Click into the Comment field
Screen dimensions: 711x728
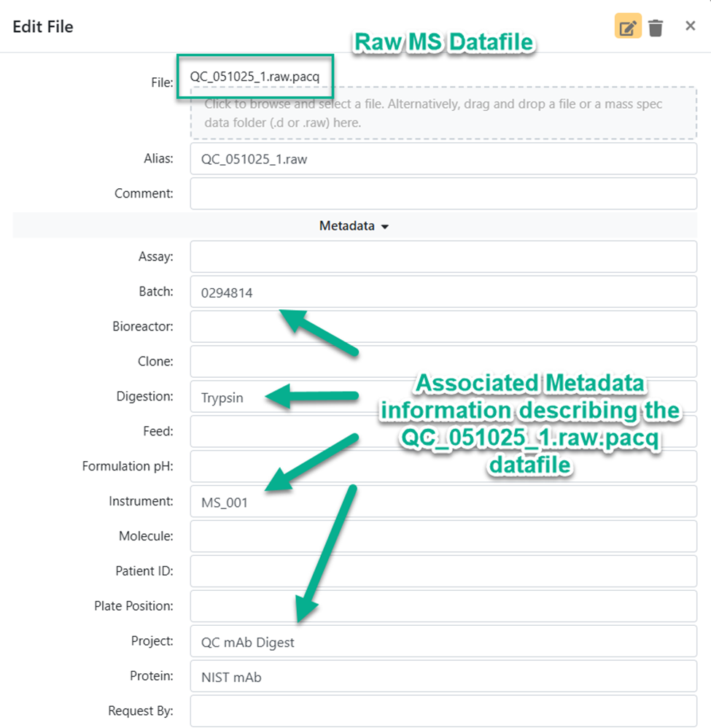(x=443, y=193)
